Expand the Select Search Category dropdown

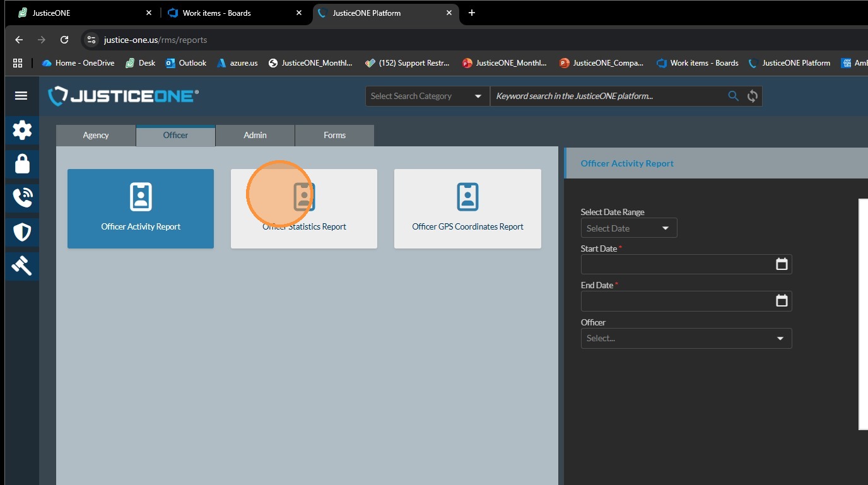pos(427,96)
